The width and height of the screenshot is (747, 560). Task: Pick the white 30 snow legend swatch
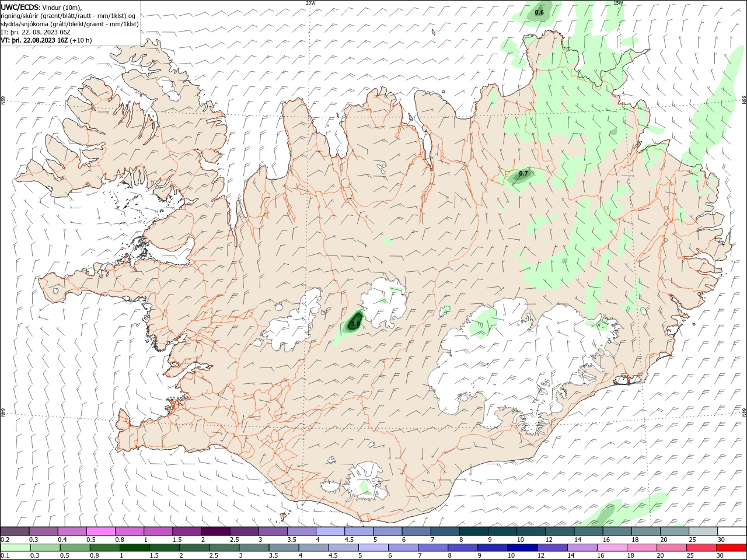pyautogui.click(x=732, y=531)
